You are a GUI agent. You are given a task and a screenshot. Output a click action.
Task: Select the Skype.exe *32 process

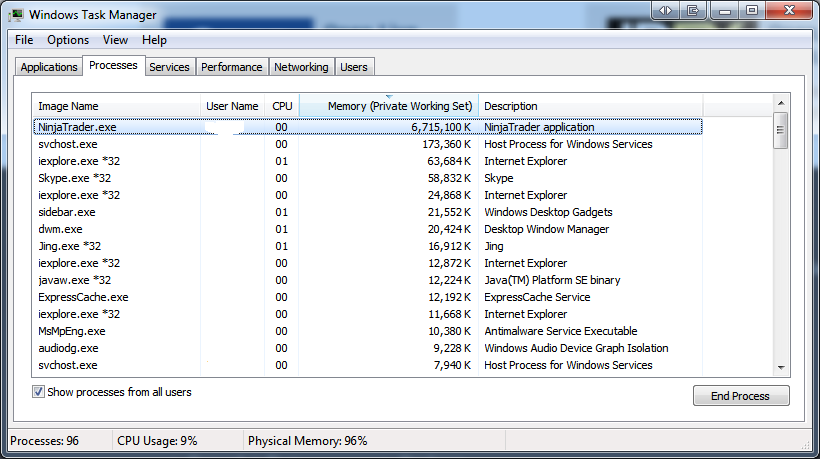pos(368,178)
